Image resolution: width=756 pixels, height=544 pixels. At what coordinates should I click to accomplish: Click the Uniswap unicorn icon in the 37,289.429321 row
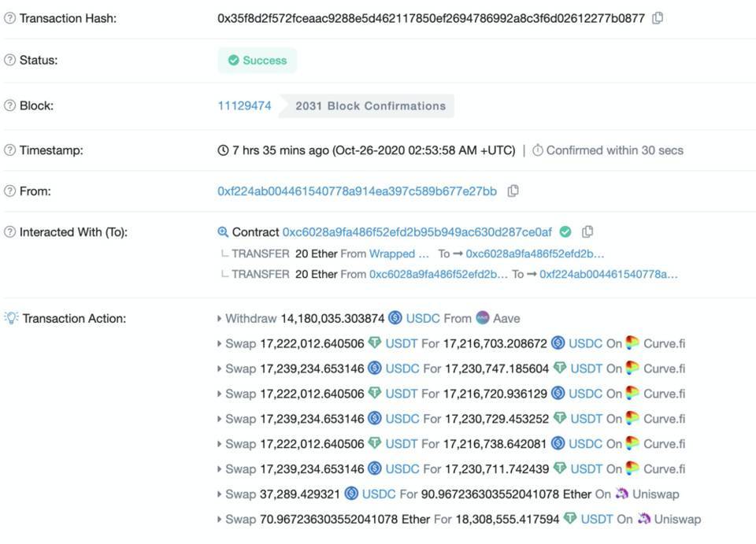click(x=622, y=494)
